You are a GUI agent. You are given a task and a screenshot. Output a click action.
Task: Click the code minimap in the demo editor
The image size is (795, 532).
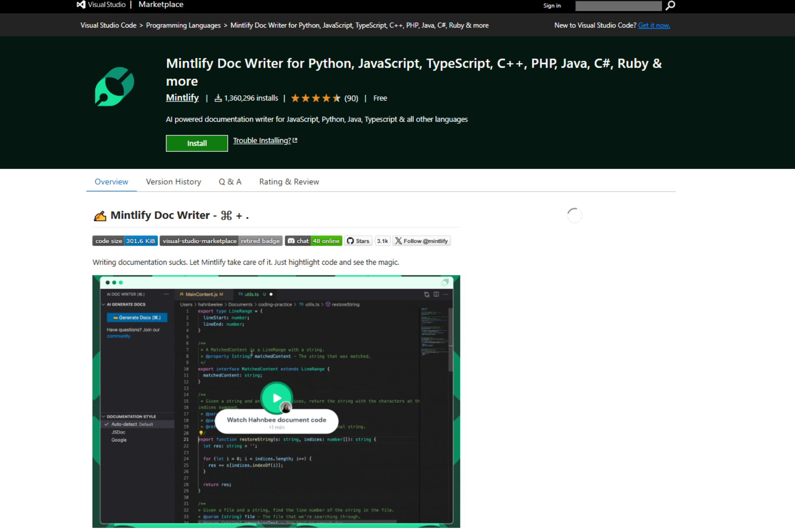pos(434,331)
